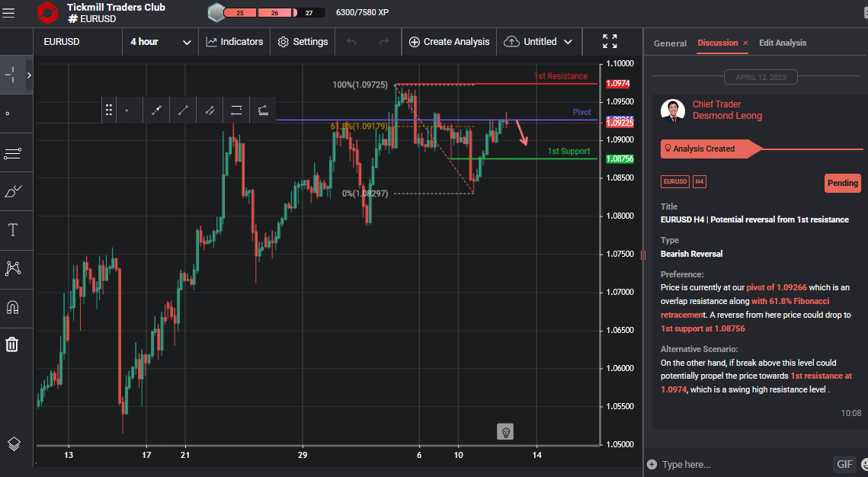The width and height of the screenshot is (868, 477).
Task: Select the Discussion tab
Action: pyautogui.click(x=717, y=43)
